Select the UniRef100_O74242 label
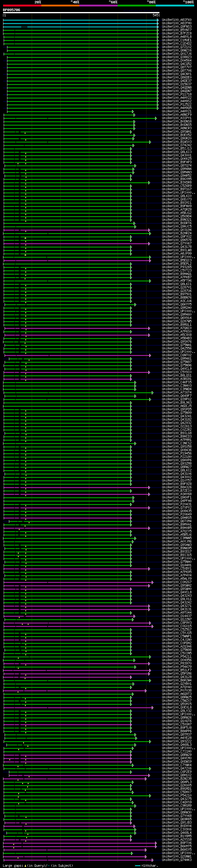197x868 pixels. tap(176, 145)
